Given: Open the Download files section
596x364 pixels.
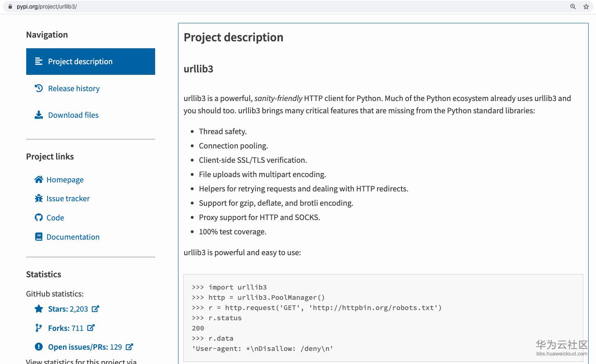Looking at the screenshot, I should tap(73, 115).
